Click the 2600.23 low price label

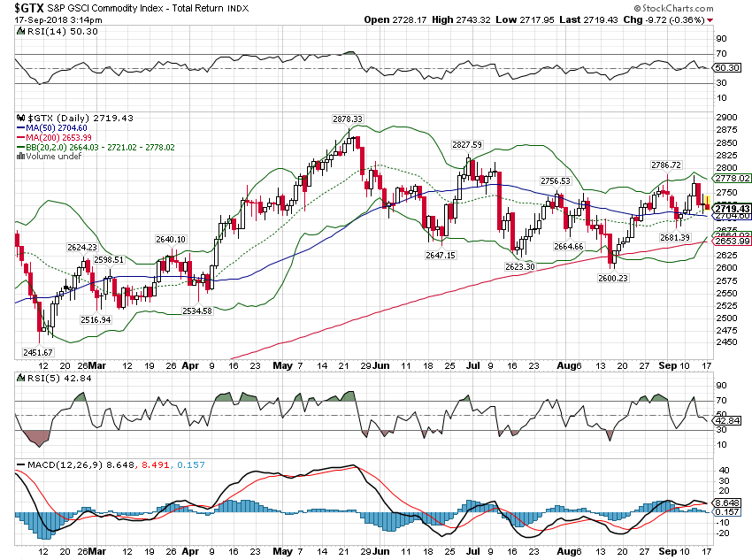pyautogui.click(x=613, y=278)
